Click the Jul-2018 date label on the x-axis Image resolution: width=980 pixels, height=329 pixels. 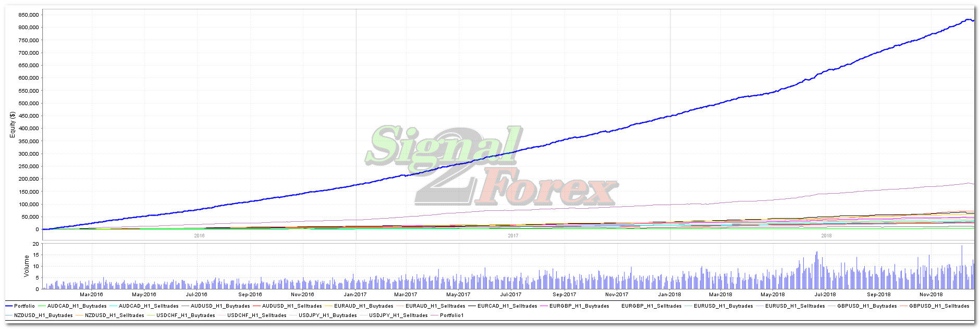[x=825, y=295]
